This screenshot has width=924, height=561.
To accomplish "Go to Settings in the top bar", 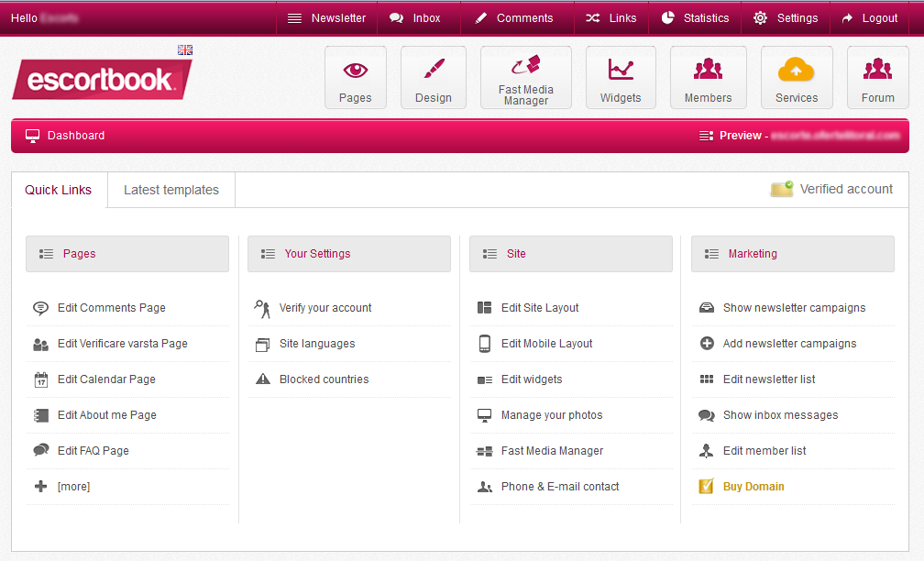I will pos(786,18).
